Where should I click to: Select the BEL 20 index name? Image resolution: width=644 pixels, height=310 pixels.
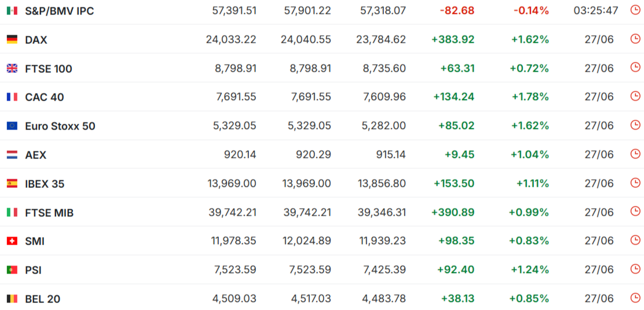(x=43, y=300)
